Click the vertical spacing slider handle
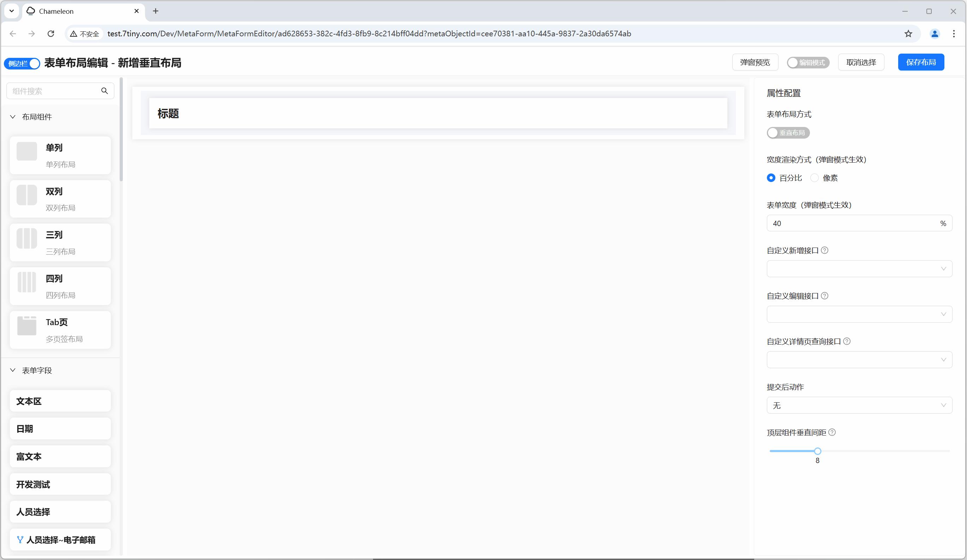The height and width of the screenshot is (560, 967). pyautogui.click(x=818, y=451)
